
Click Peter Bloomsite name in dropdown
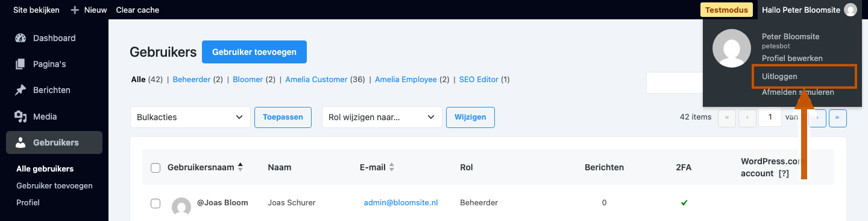pos(790,37)
